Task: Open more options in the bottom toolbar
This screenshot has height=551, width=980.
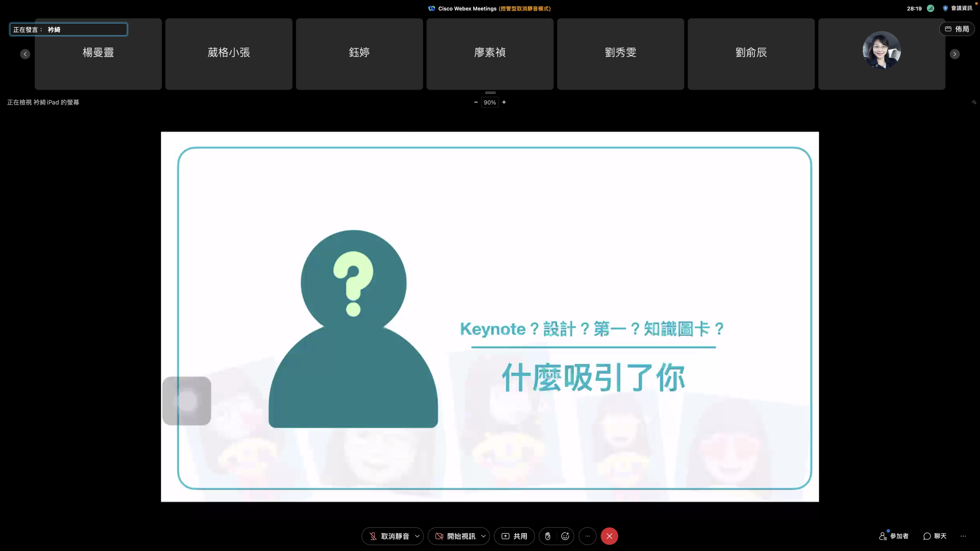Action: (x=587, y=536)
